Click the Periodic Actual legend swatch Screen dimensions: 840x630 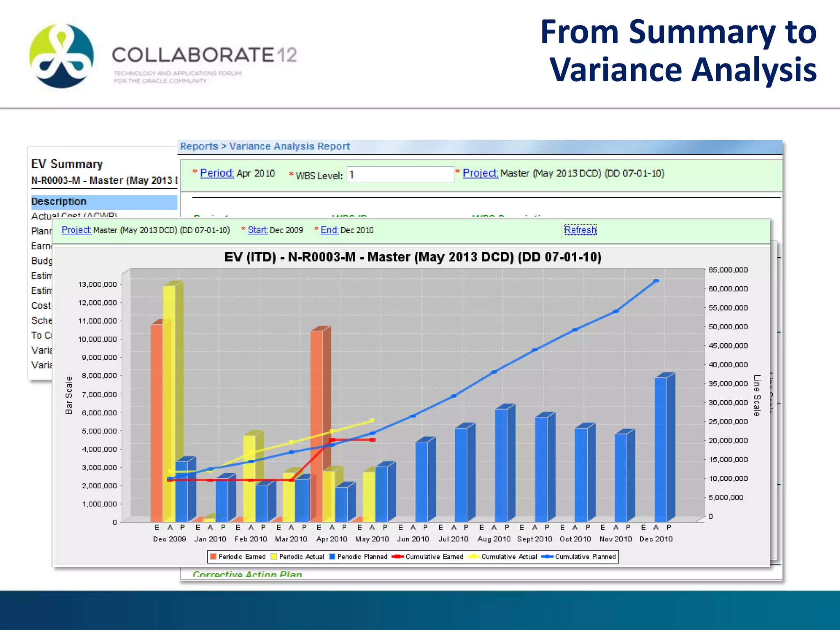click(x=274, y=557)
